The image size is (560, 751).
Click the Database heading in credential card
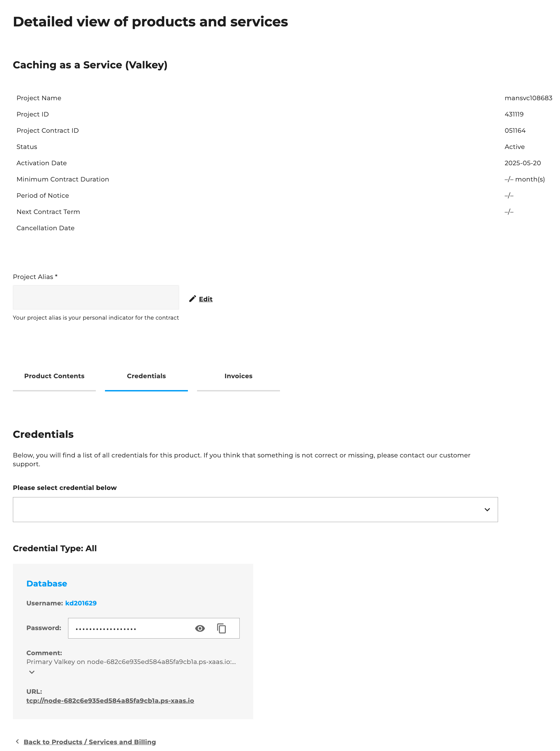[x=47, y=583]
